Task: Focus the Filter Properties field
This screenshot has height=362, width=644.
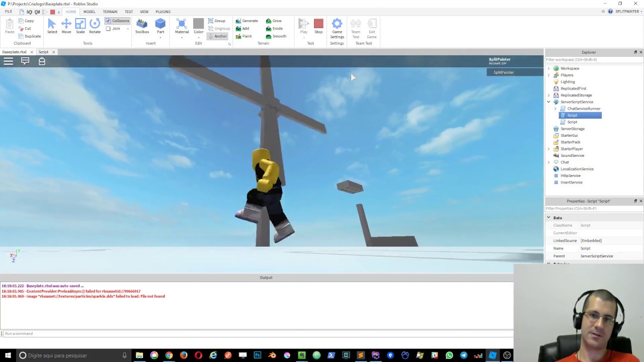Action: pos(594,208)
